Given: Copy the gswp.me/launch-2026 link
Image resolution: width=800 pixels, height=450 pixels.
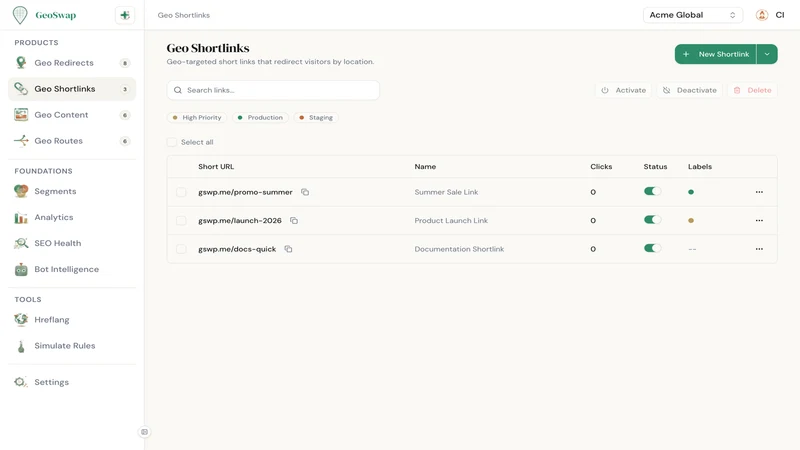Looking at the screenshot, I should coord(294,221).
